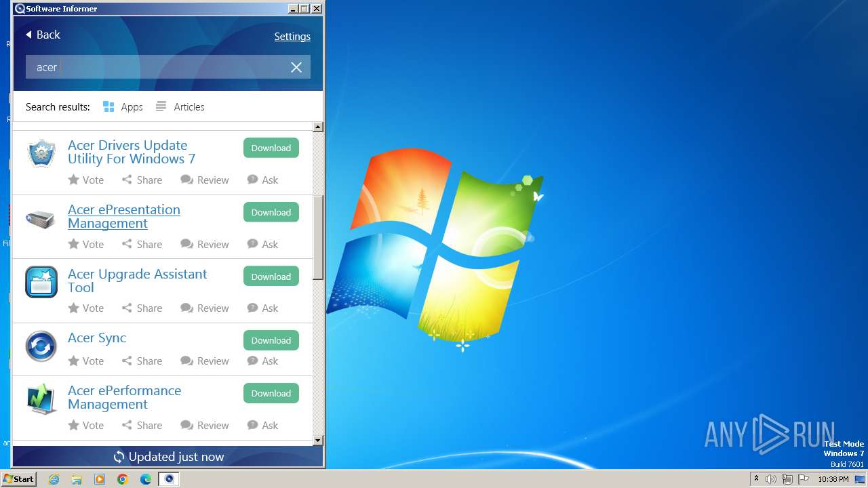Ask about Acer ePresentation Management

click(262, 244)
